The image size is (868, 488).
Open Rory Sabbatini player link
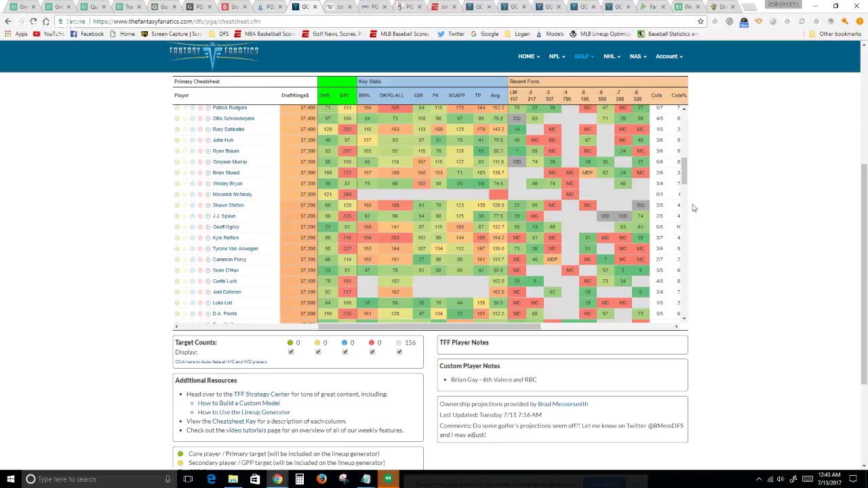point(229,129)
